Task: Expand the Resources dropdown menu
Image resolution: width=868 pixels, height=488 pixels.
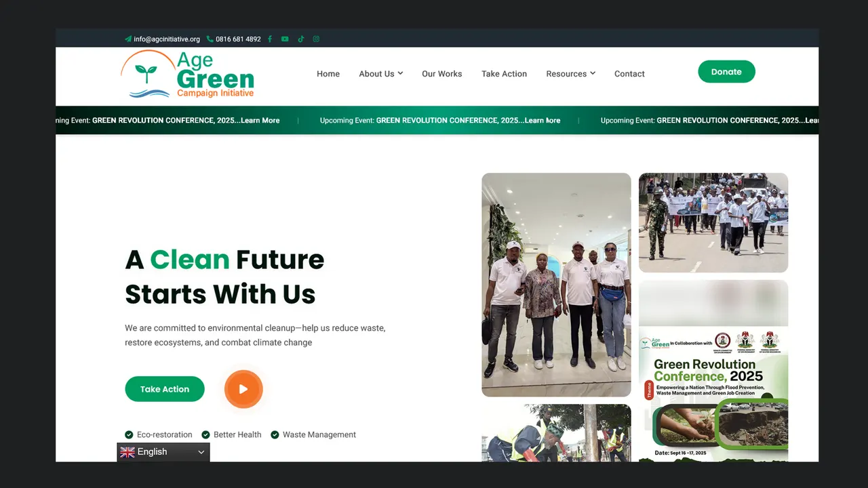Action: click(x=570, y=74)
